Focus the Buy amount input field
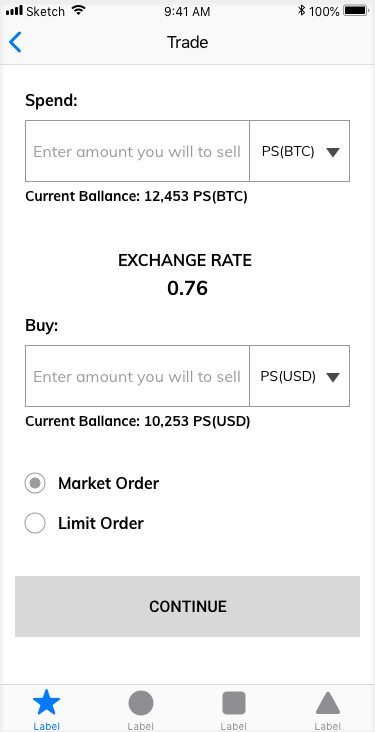Image resolution: width=375 pixels, height=732 pixels. (137, 376)
